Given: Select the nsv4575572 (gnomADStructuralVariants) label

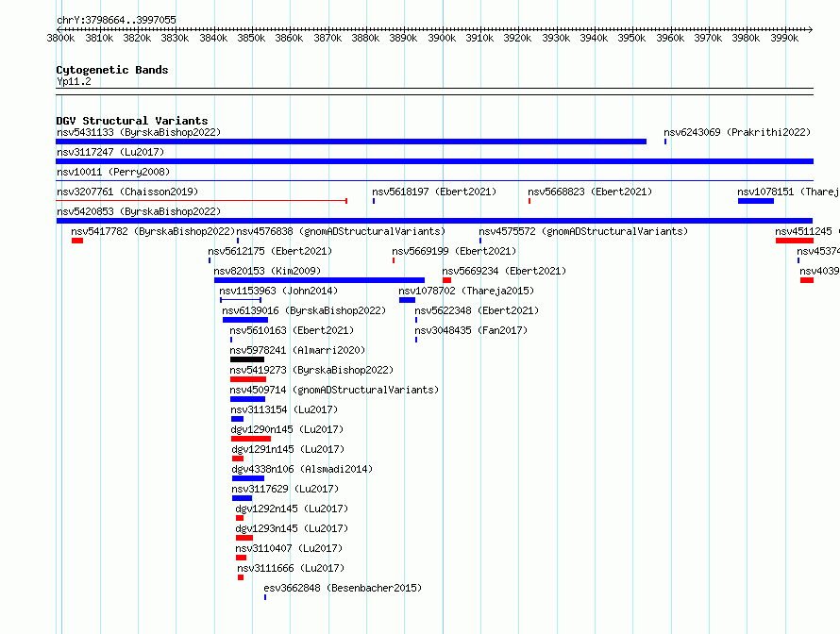Looking at the screenshot, I should click(x=583, y=231).
